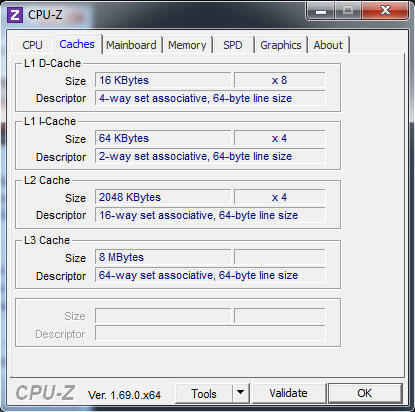Click the L3 Cache group label

coord(47,240)
